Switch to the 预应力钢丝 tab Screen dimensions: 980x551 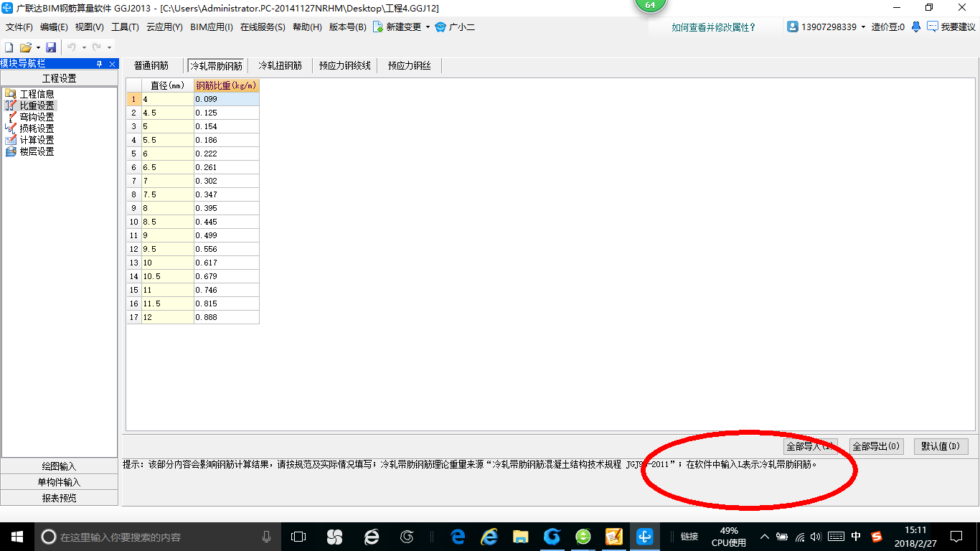point(410,65)
